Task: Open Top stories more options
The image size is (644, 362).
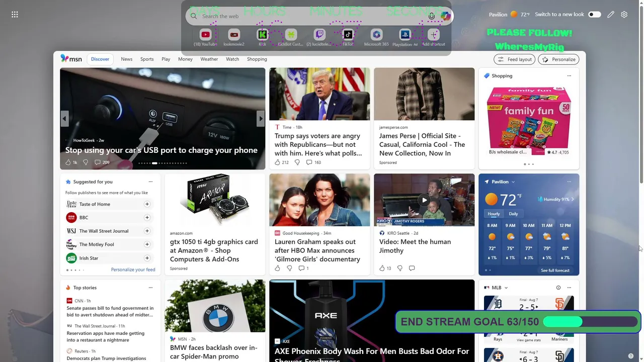Action: click(150, 288)
